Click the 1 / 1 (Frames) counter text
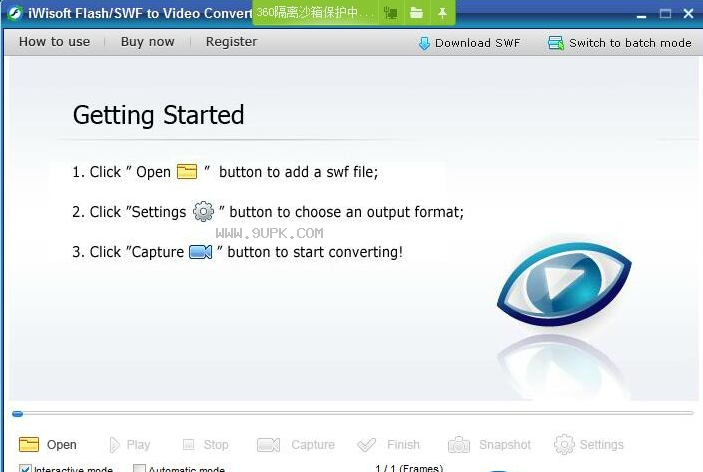This screenshot has height=472, width=703. [x=409, y=468]
